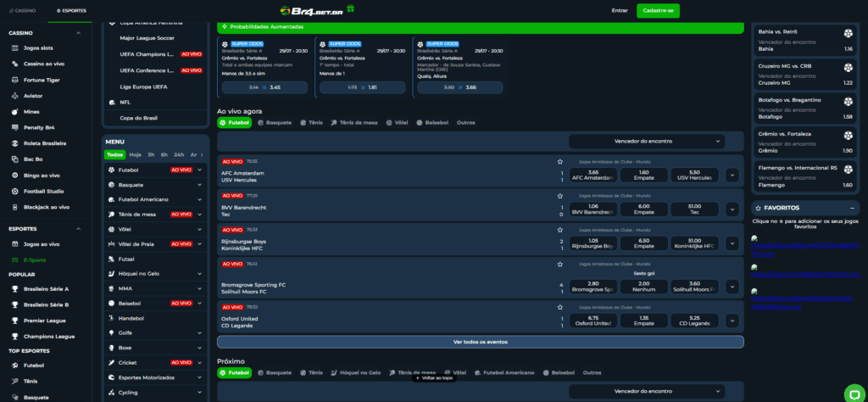868x402 pixels.
Task: Favorite the AFC Amsterdam match with star
Action: click(x=559, y=162)
